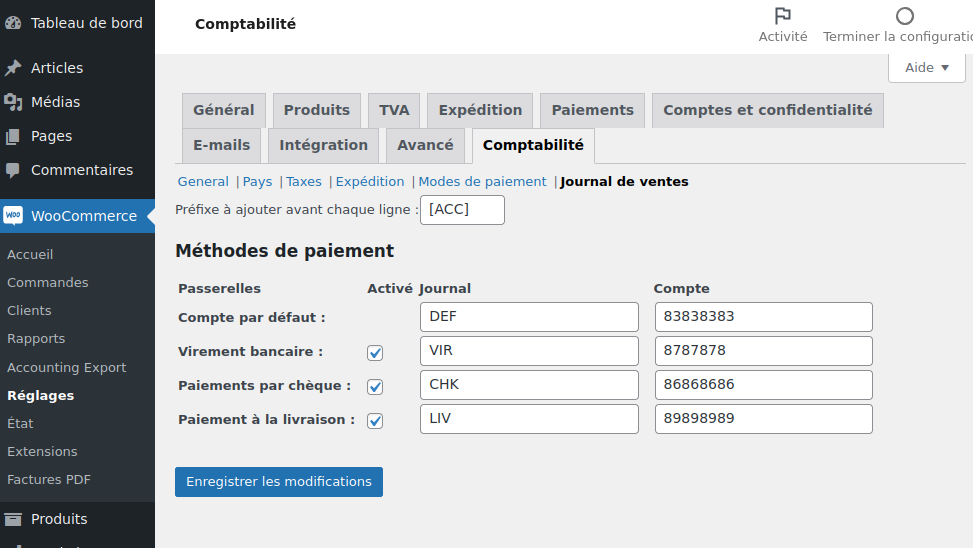973x548 pixels.
Task: Click the Pages icon in sidebar
Action: point(13,136)
